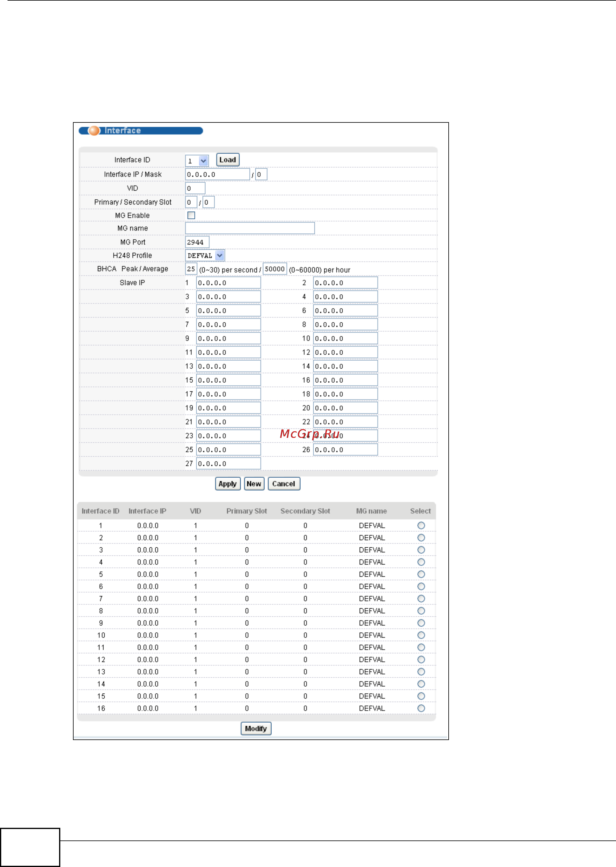Click the New button
Image resolution: width=616 pixels, height=867 pixels.
(254, 484)
